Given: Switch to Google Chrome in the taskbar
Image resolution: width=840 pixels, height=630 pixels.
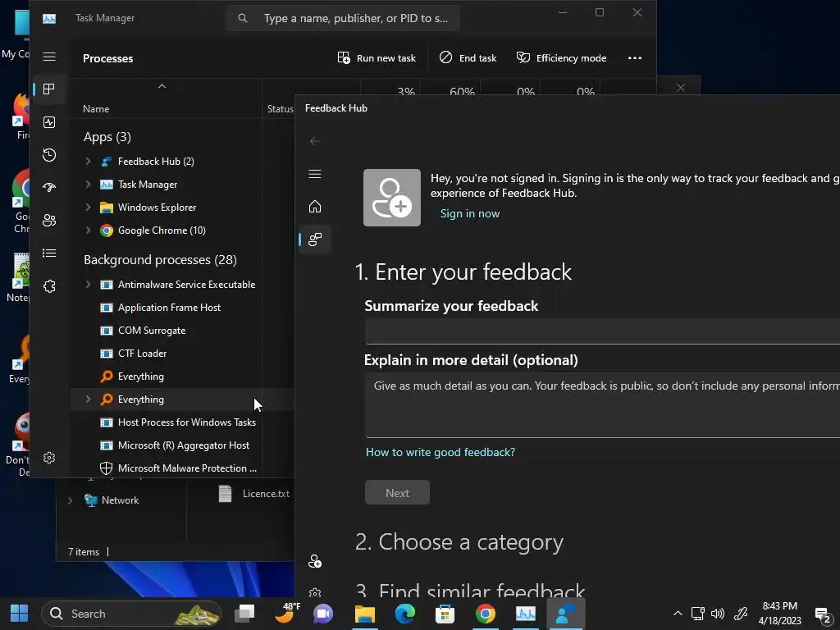Looking at the screenshot, I should [x=486, y=614].
